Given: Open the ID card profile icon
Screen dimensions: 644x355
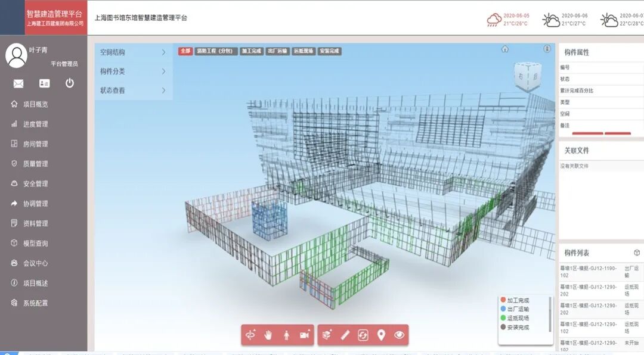Looking at the screenshot, I should (x=44, y=83).
